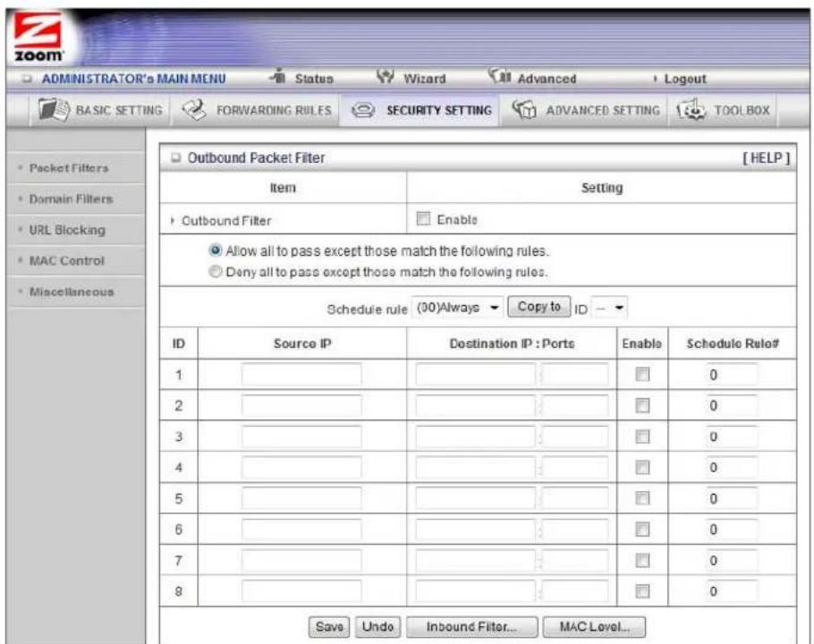Switch to Forwarding Rules tab
Screen dimensions: 814x644
[x=256, y=110]
